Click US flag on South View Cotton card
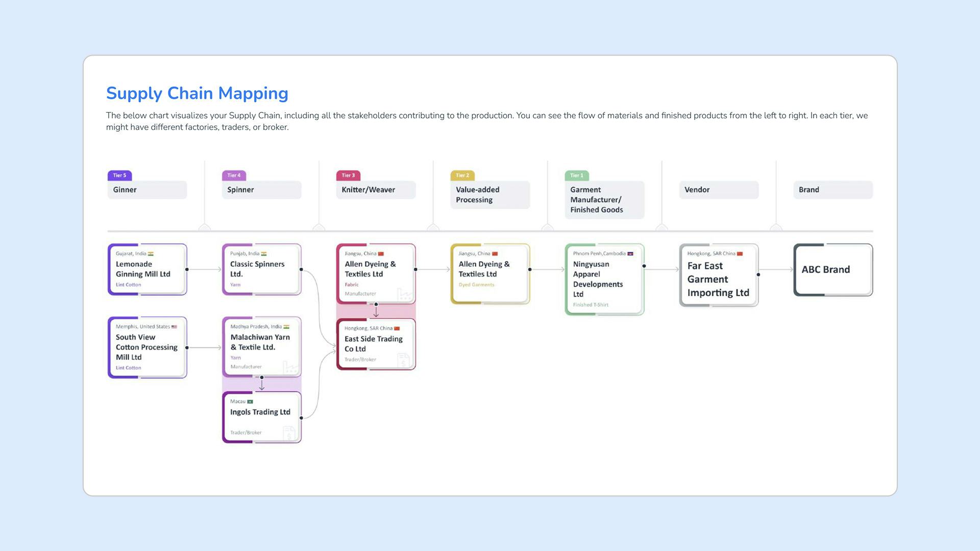 click(x=174, y=327)
